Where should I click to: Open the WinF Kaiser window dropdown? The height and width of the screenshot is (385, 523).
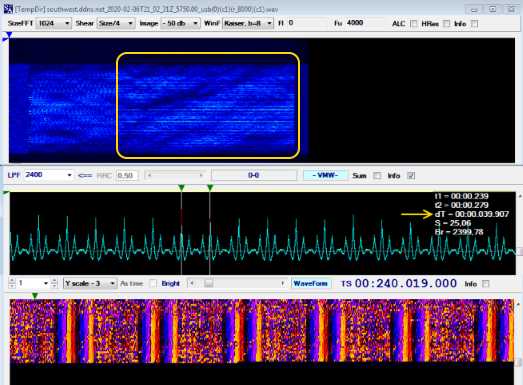248,23
